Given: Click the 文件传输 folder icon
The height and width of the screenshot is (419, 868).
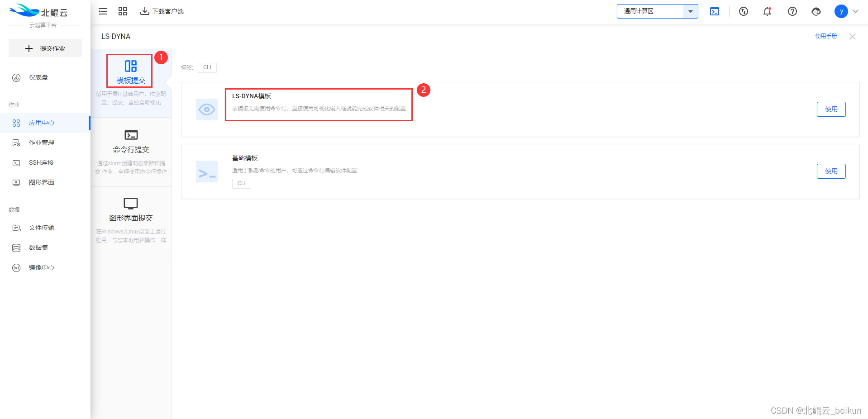Looking at the screenshot, I should click(x=16, y=228).
